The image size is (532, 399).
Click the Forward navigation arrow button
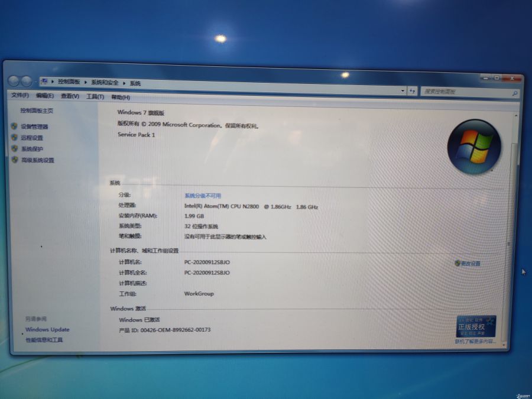pos(27,81)
